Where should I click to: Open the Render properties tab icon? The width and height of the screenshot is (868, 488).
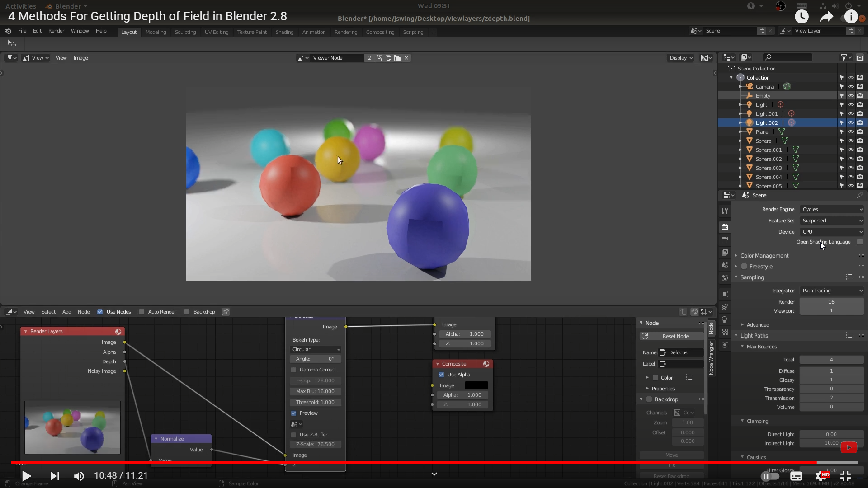725,227
